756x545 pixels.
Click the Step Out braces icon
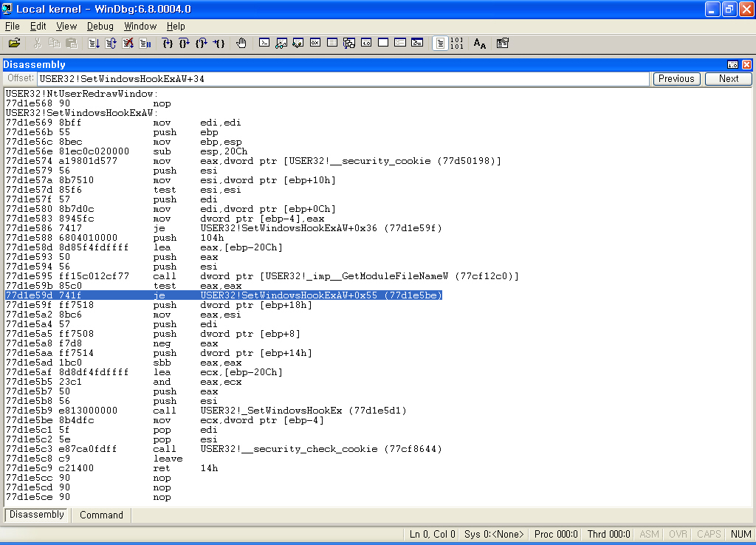pos(202,44)
